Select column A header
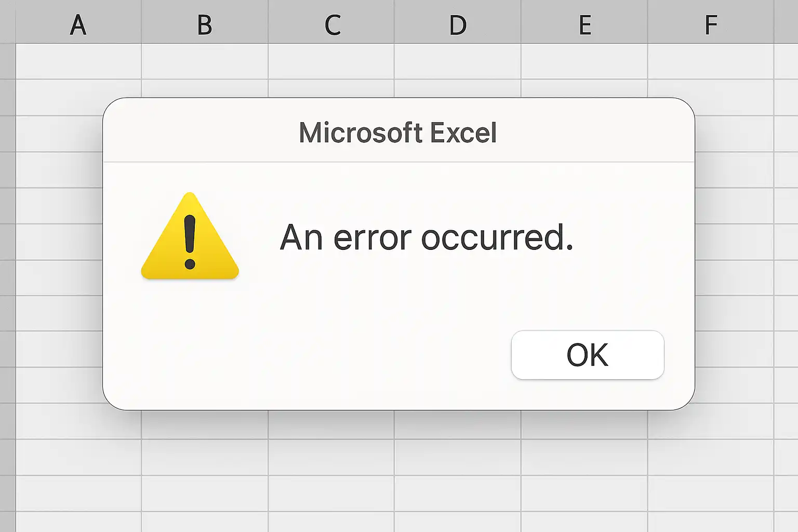 pos(78,24)
